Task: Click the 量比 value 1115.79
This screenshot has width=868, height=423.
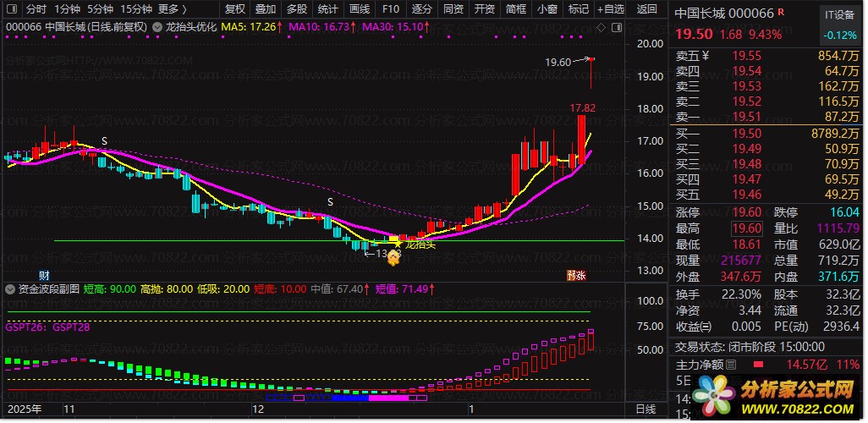Action: tap(840, 228)
